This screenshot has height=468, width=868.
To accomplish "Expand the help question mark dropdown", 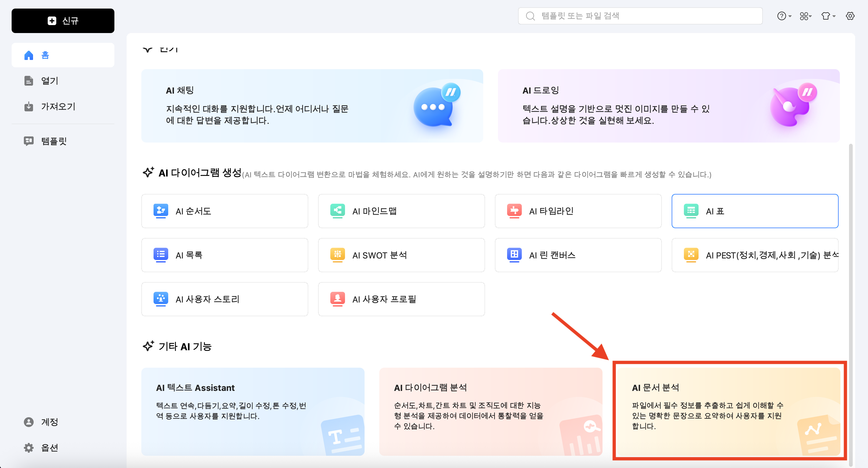I will click(x=784, y=16).
